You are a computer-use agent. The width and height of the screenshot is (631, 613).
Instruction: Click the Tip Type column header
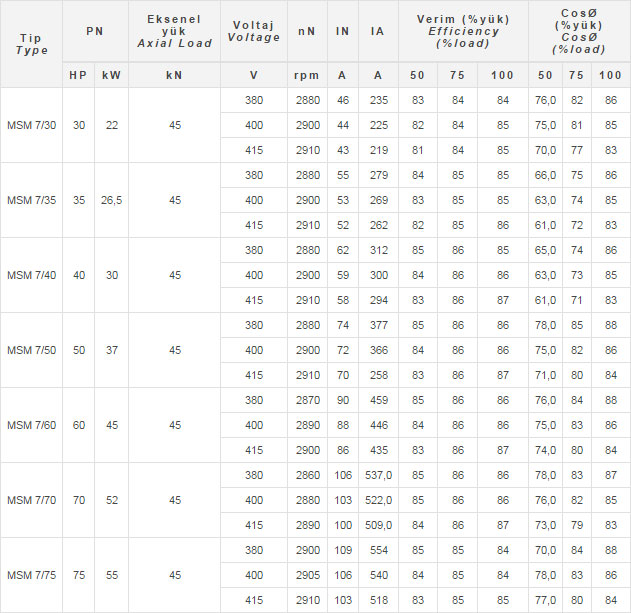(x=31, y=44)
